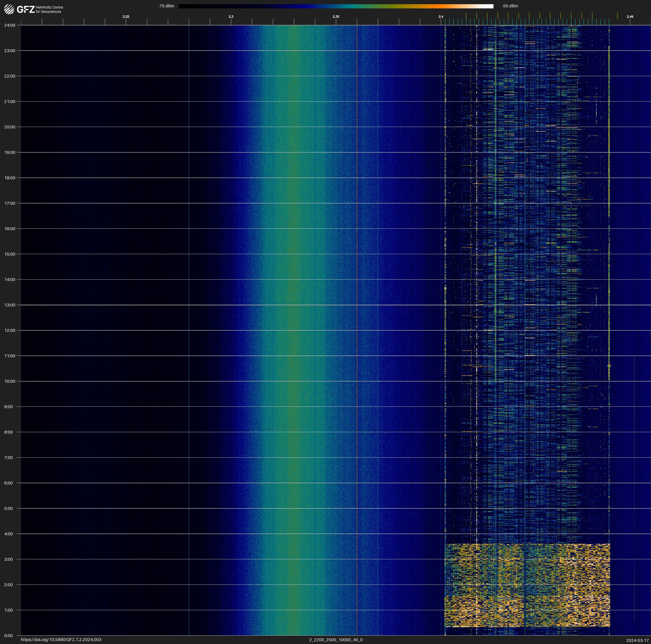Viewport: 651px width, 644px height.
Task: Click the GFZ striped globe logo
Action: pos(9,9)
